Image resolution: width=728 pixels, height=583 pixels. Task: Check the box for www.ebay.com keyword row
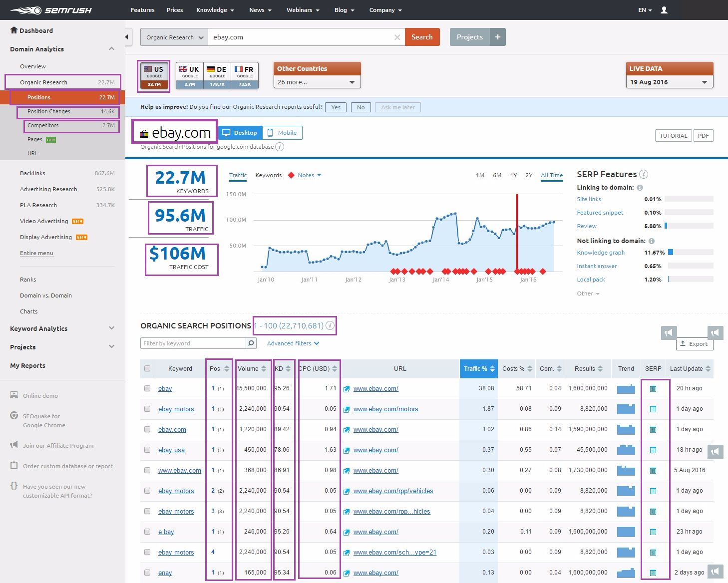[x=147, y=470]
